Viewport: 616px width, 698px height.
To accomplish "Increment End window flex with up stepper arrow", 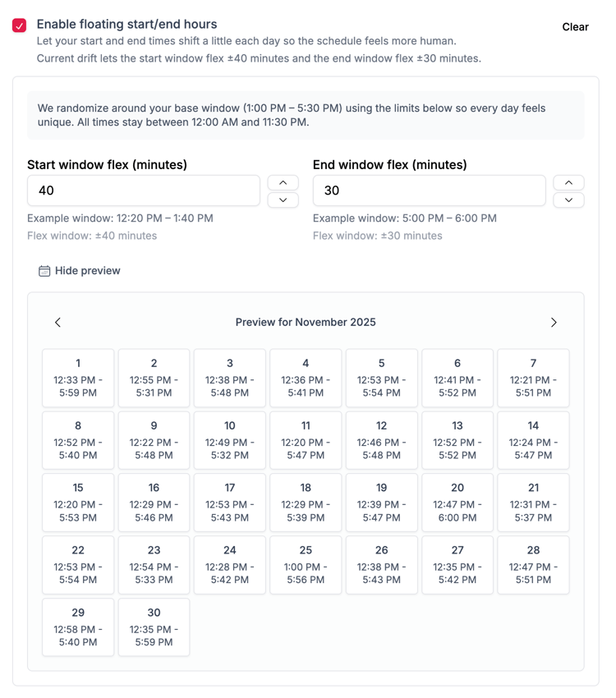I will coord(568,182).
